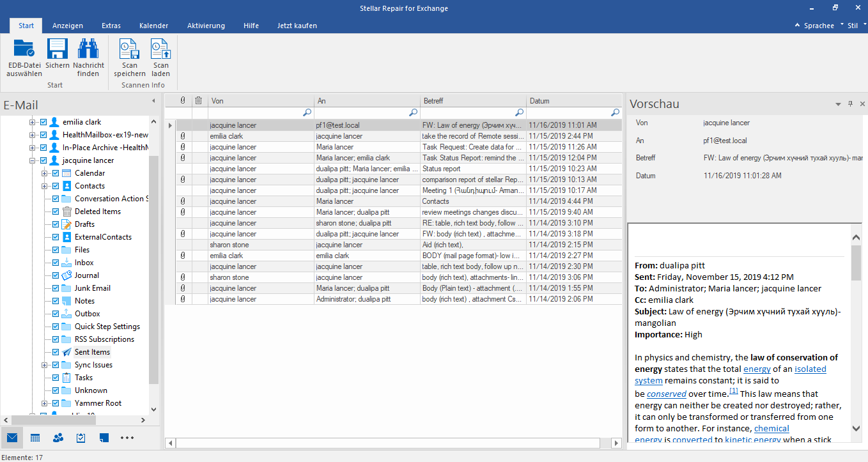Viewport: 868px width, 462px height.
Task: Switch to the Aktivierung tab
Action: pos(206,26)
